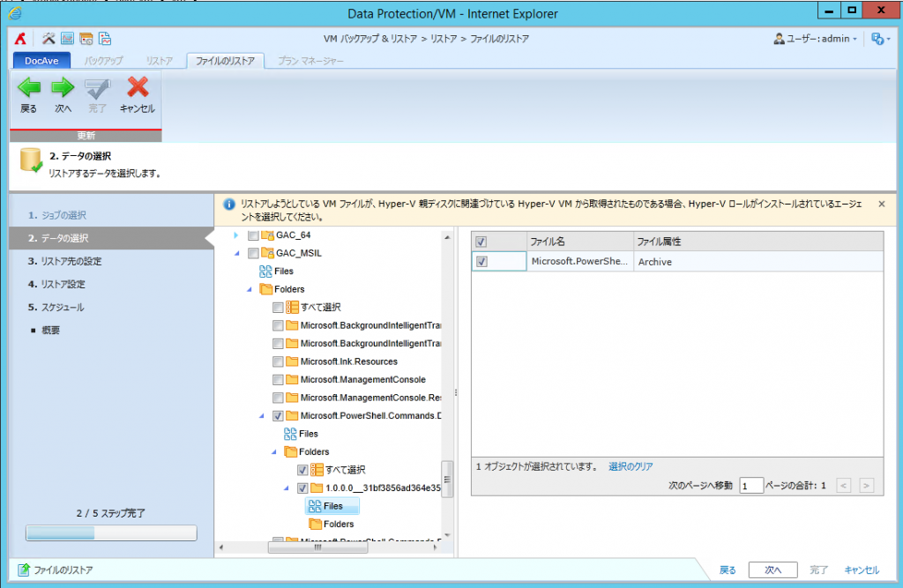903x588 pixels.
Task: Go to wizard step 1. ジョブの選択
Action: pyautogui.click(x=57, y=215)
